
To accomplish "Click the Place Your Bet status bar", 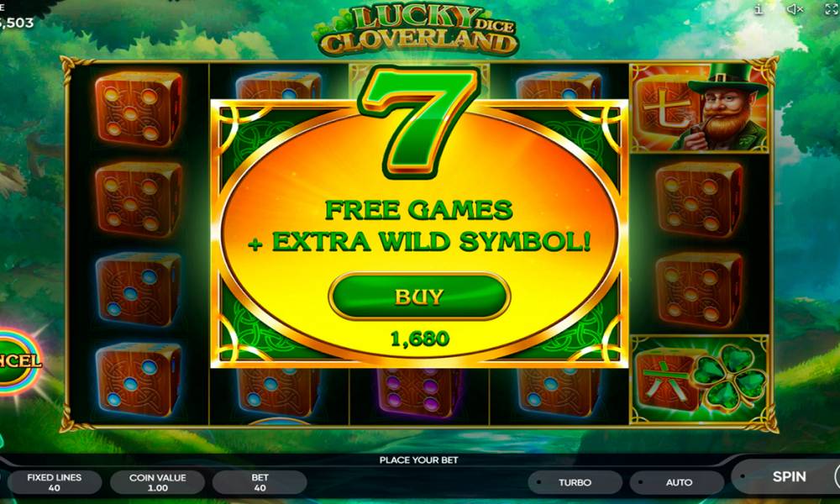I will [419, 460].
